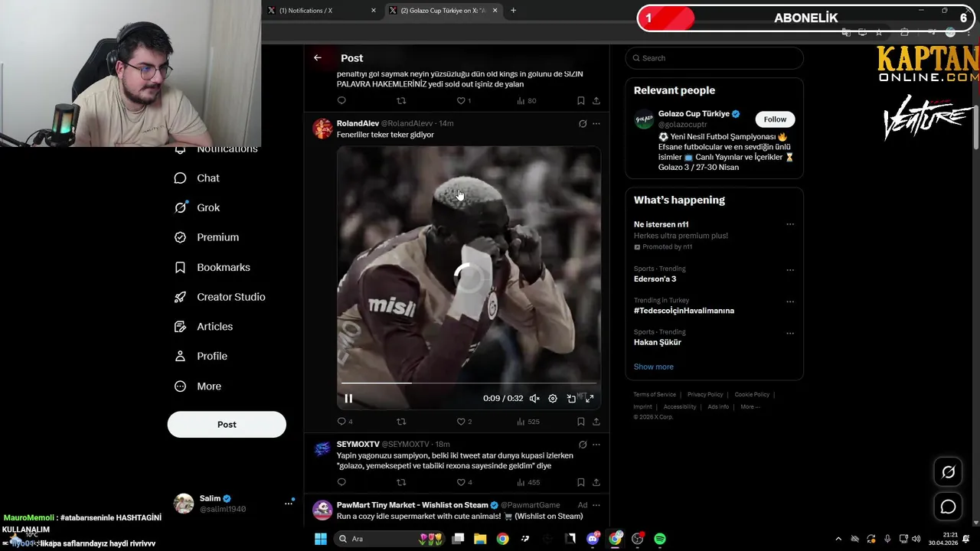Open a new browser tab
Image resolution: width=980 pixels, height=551 pixels.
pyautogui.click(x=513, y=11)
